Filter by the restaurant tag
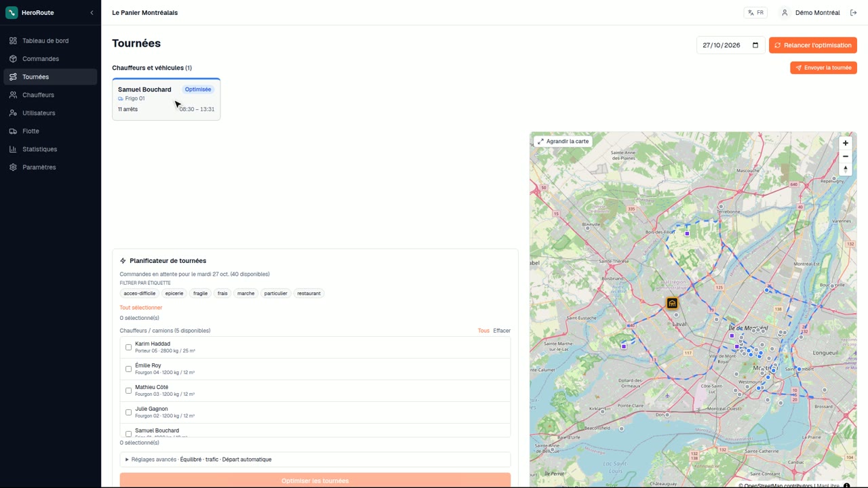Viewport: 868px width, 488px height. point(309,293)
